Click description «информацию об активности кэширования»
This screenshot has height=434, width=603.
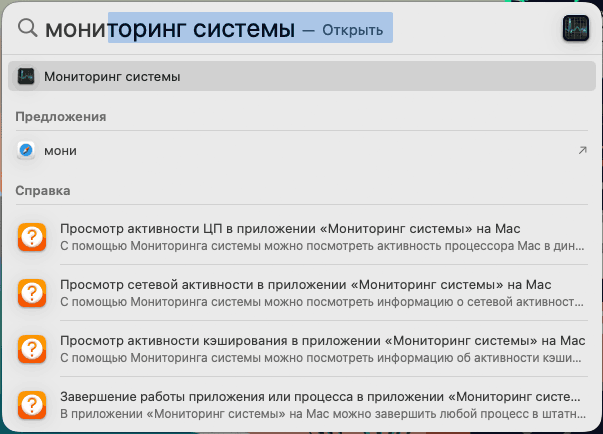pos(479,358)
